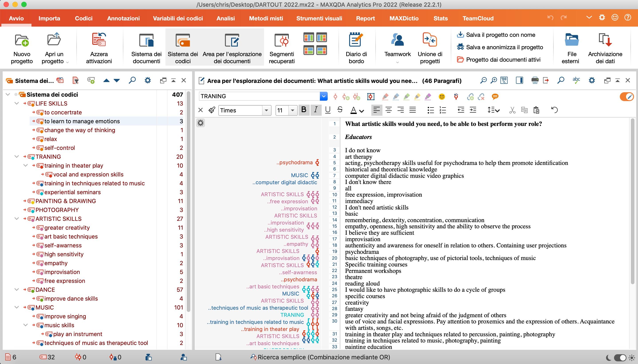Viewport: 638px width, 364px height.
Task: Click Progetto dai documenti attivi
Action: [503, 59]
